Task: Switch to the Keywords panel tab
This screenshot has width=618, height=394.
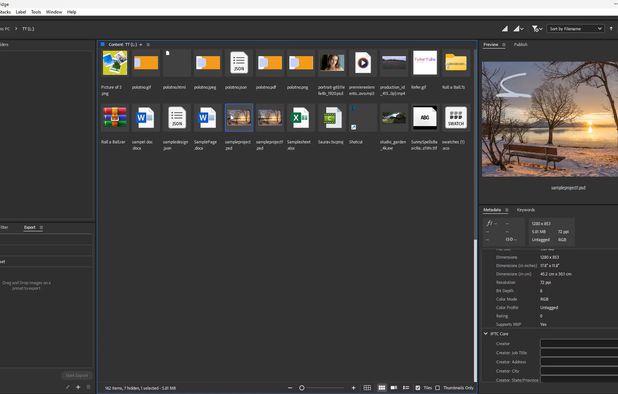Action: coord(526,210)
